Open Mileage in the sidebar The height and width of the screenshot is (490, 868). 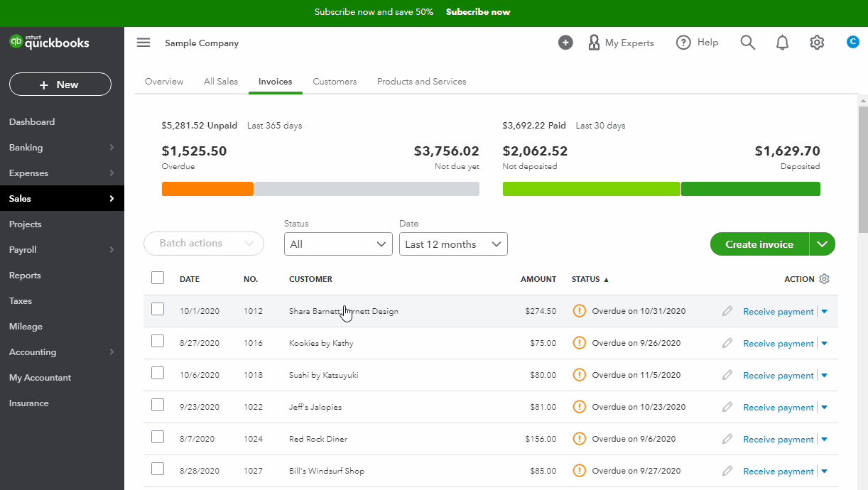26,327
